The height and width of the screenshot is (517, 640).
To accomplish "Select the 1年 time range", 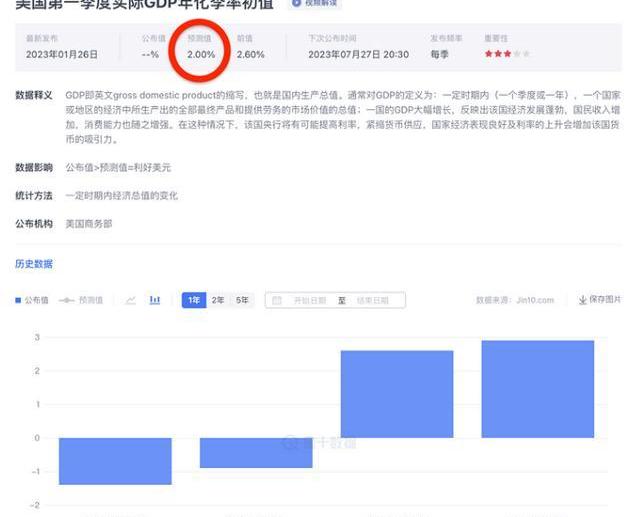I will tap(193, 300).
